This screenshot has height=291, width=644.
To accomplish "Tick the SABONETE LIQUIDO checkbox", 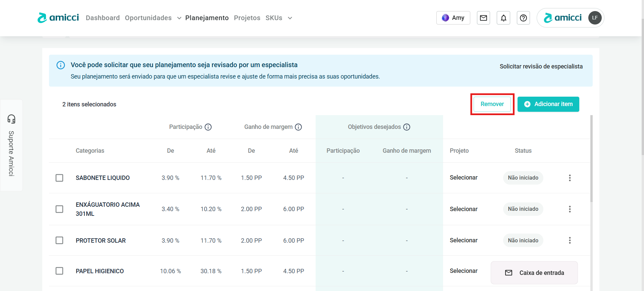I will click(59, 178).
